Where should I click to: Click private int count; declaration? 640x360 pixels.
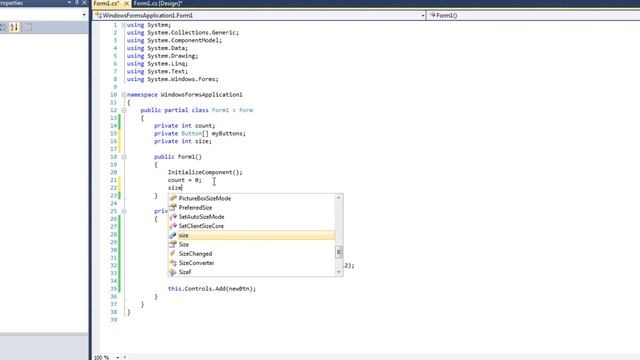(184, 126)
